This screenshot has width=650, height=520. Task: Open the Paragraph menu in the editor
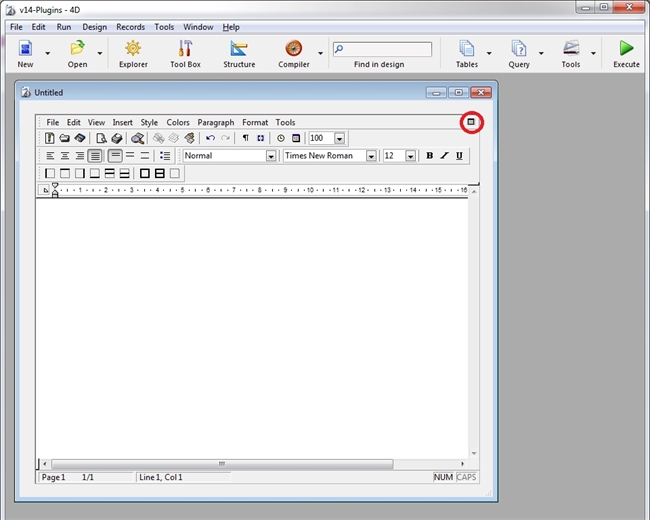(x=215, y=123)
